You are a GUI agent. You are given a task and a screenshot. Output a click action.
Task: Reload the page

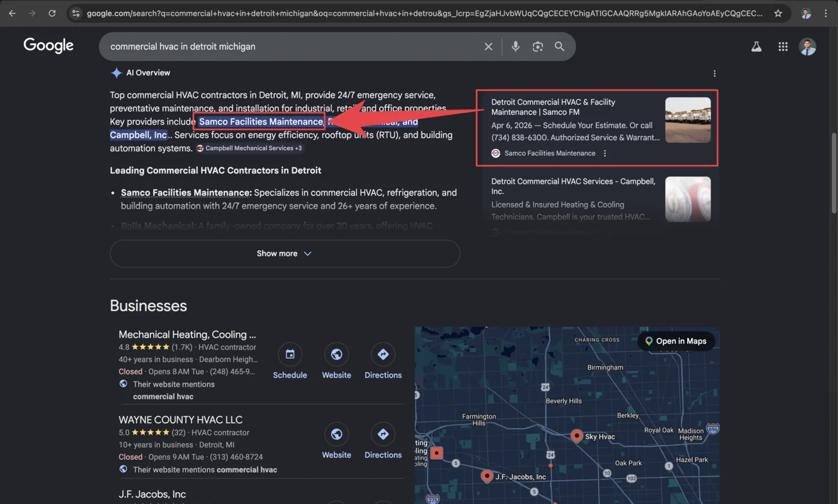[52, 13]
